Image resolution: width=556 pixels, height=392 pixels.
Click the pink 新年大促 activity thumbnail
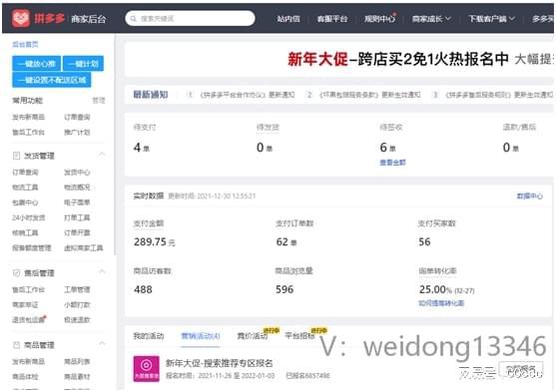tap(147, 369)
